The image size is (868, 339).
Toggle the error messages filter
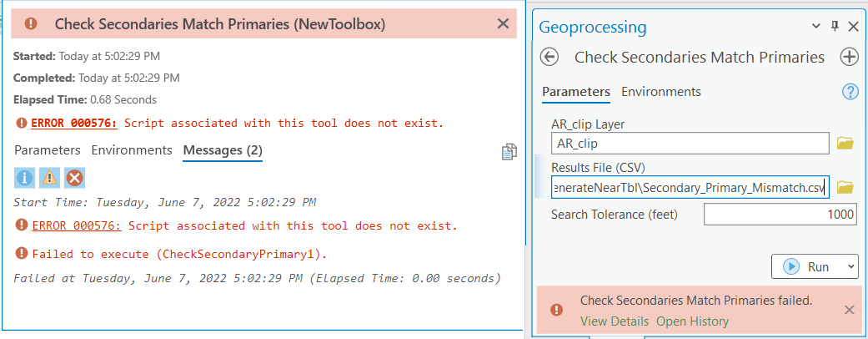click(x=75, y=178)
